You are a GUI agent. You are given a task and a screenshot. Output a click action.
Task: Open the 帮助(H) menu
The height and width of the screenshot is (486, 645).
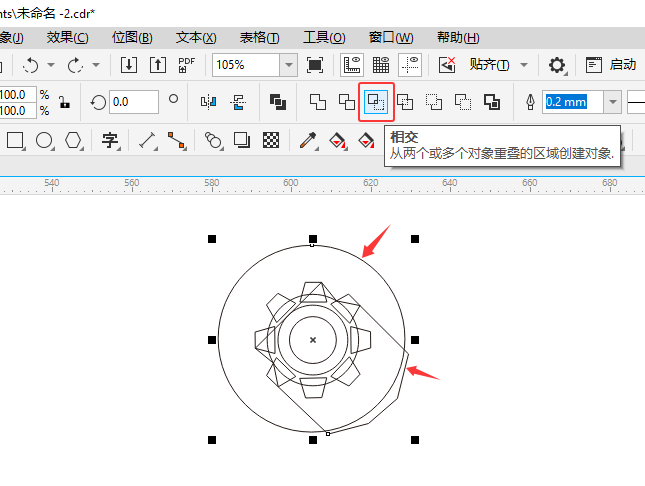(x=458, y=38)
